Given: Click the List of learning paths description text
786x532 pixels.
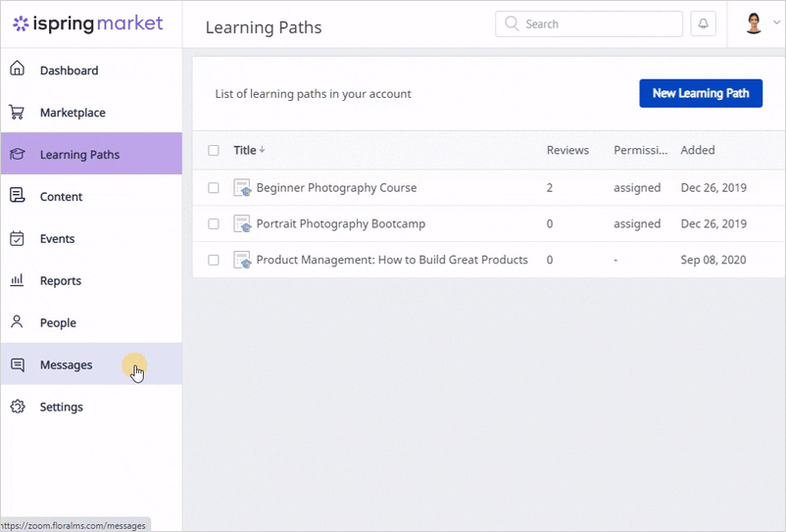Looking at the screenshot, I should coord(314,94).
